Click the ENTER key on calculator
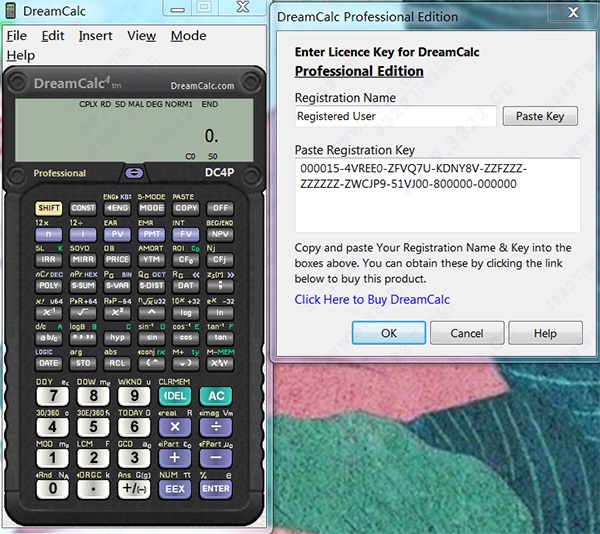The image size is (600, 534). coord(216,489)
